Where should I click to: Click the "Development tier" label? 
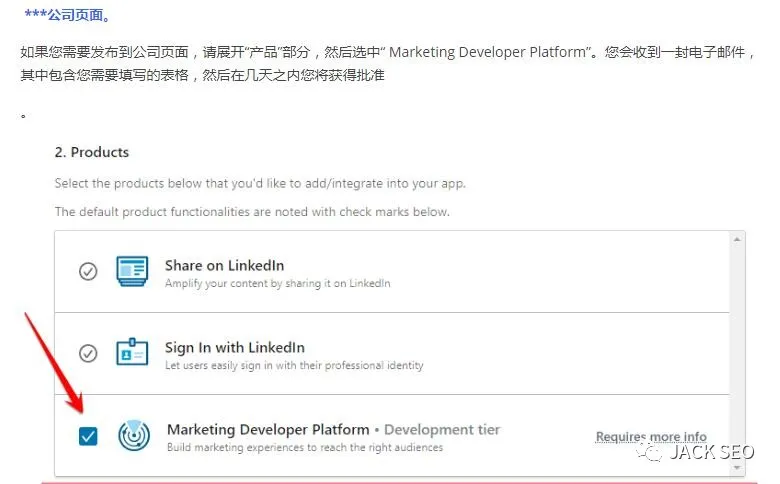442,429
